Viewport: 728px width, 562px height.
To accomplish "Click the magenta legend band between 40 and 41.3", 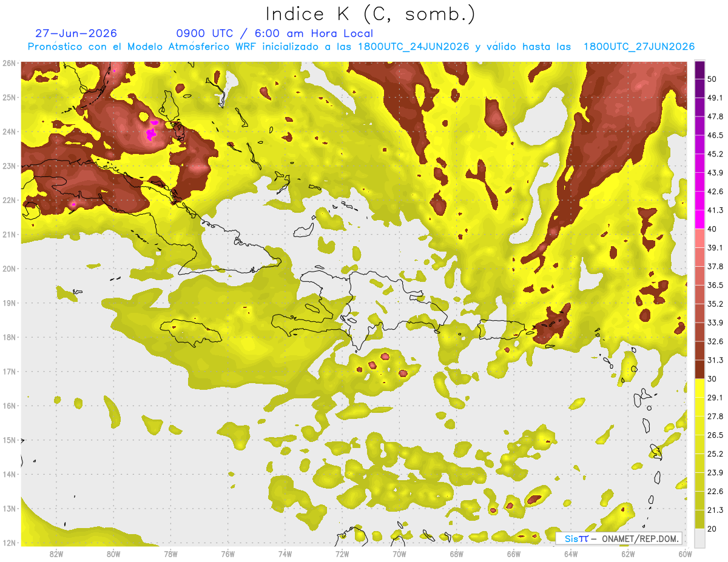I will (x=699, y=219).
